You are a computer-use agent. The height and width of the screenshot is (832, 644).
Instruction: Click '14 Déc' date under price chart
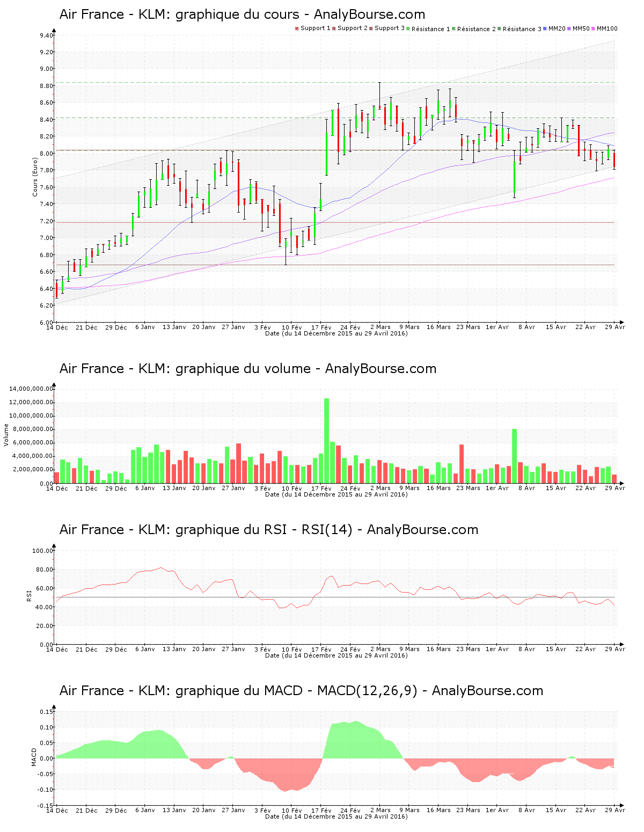[57, 327]
